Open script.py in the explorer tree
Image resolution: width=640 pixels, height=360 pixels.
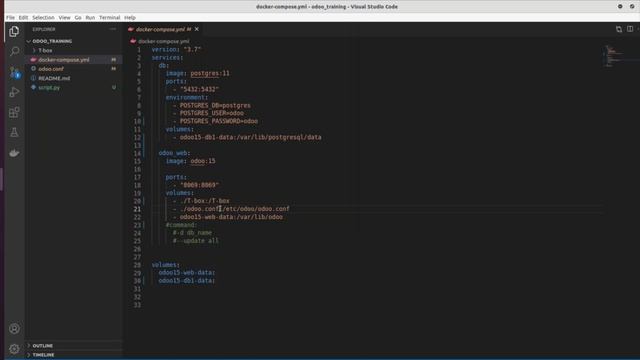coord(49,87)
